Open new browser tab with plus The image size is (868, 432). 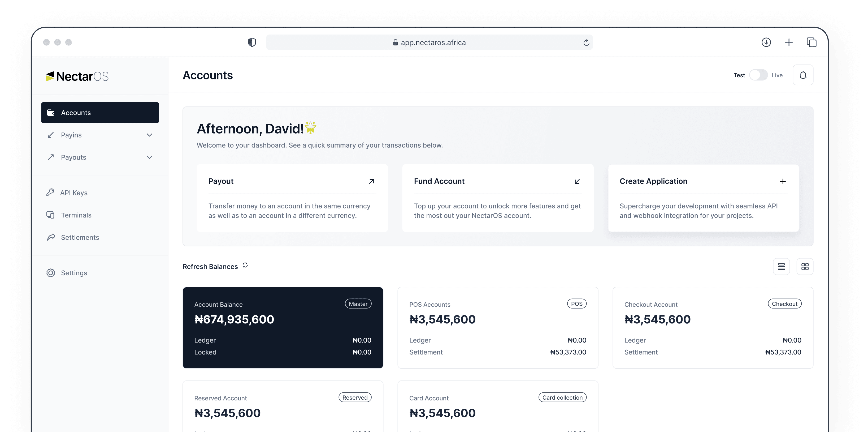point(789,42)
